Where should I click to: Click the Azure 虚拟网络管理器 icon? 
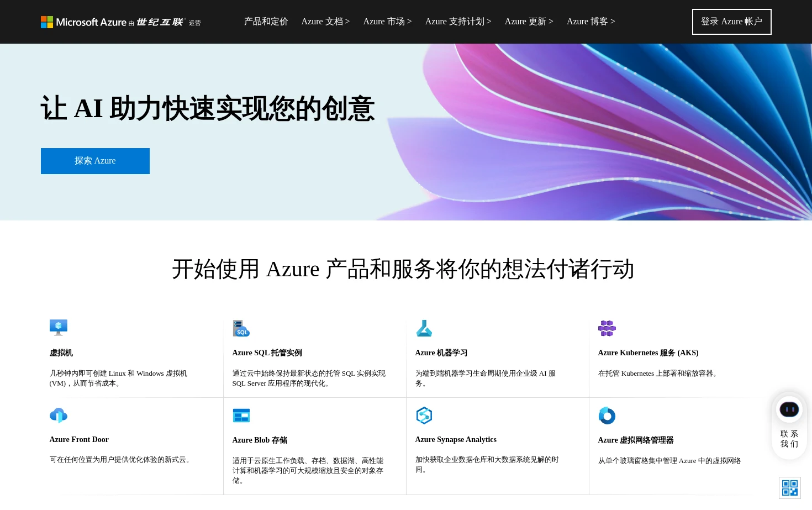[607, 416]
